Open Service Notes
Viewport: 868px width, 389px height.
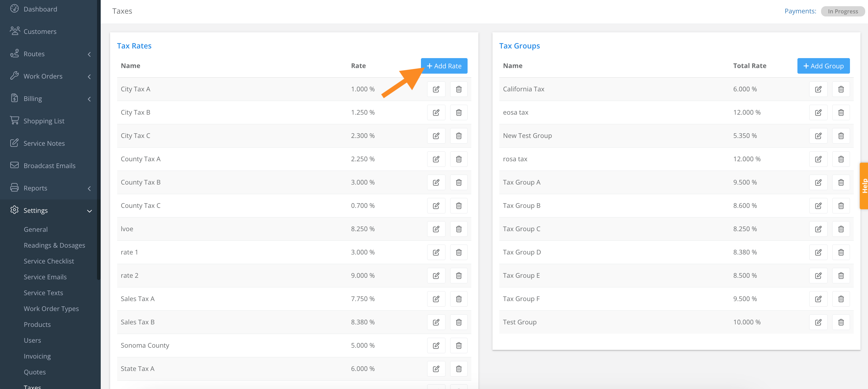pos(44,144)
